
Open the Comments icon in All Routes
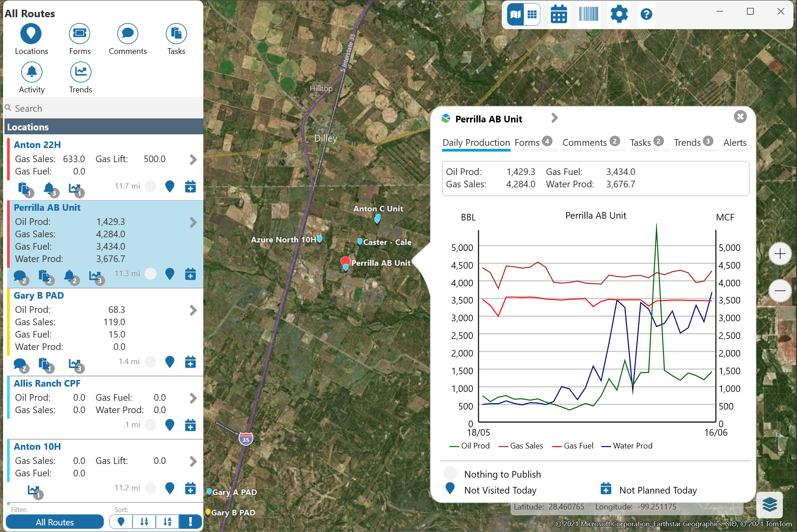(x=128, y=34)
